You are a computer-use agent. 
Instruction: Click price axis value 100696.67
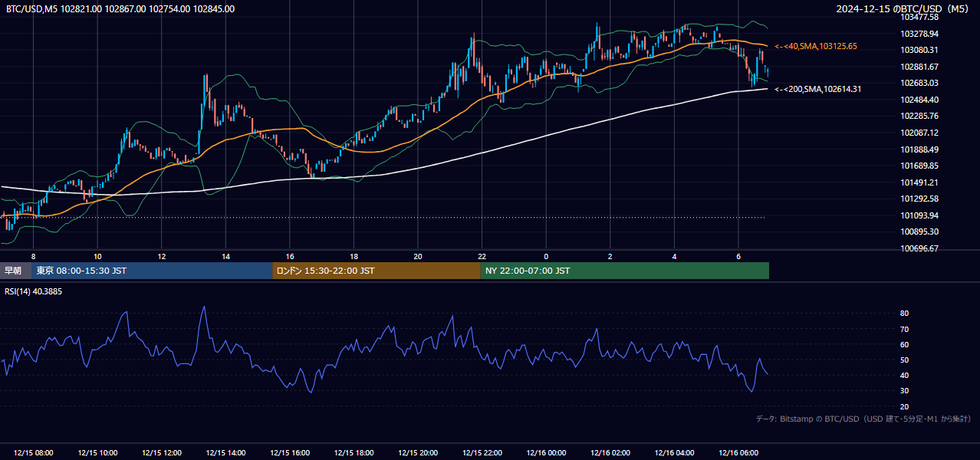point(919,248)
